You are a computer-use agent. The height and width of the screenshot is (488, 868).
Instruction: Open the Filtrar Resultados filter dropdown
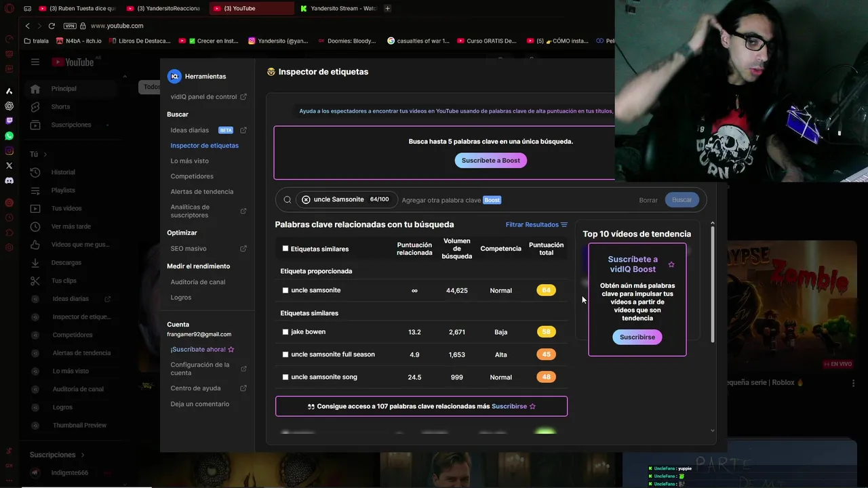click(536, 224)
